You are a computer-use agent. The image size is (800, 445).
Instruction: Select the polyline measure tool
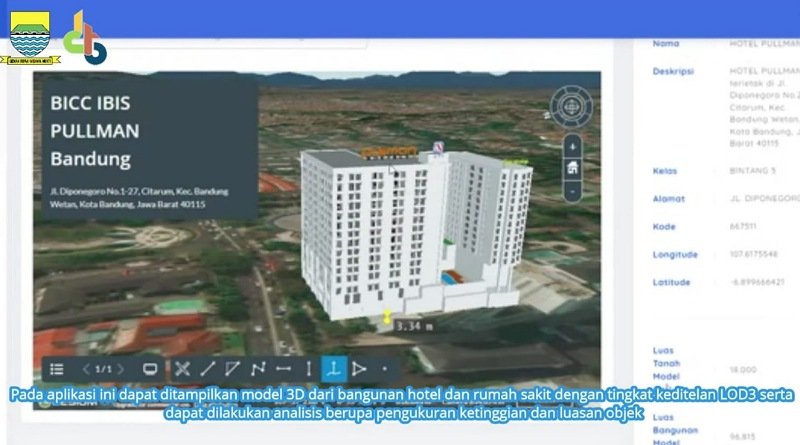pyautogui.click(x=258, y=368)
